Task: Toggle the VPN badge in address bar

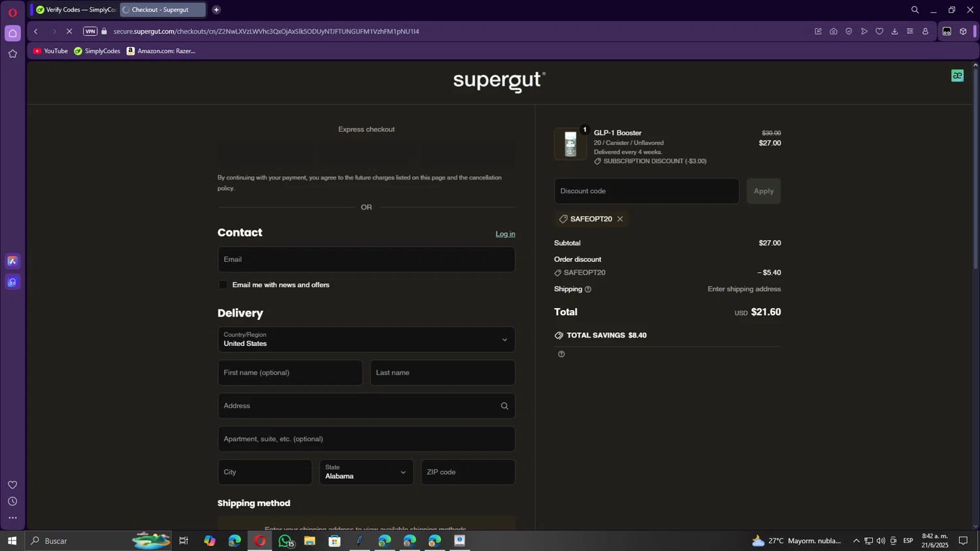Action: (x=90, y=31)
